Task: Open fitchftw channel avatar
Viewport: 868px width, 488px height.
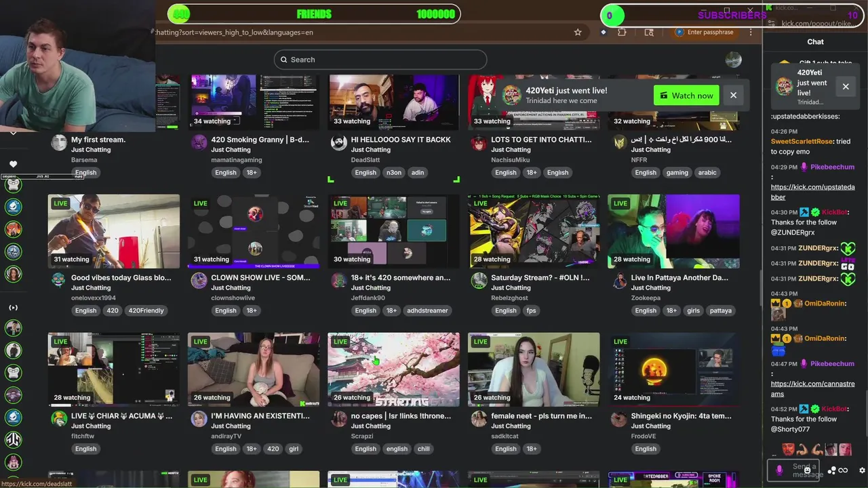Action: (59, 419)
